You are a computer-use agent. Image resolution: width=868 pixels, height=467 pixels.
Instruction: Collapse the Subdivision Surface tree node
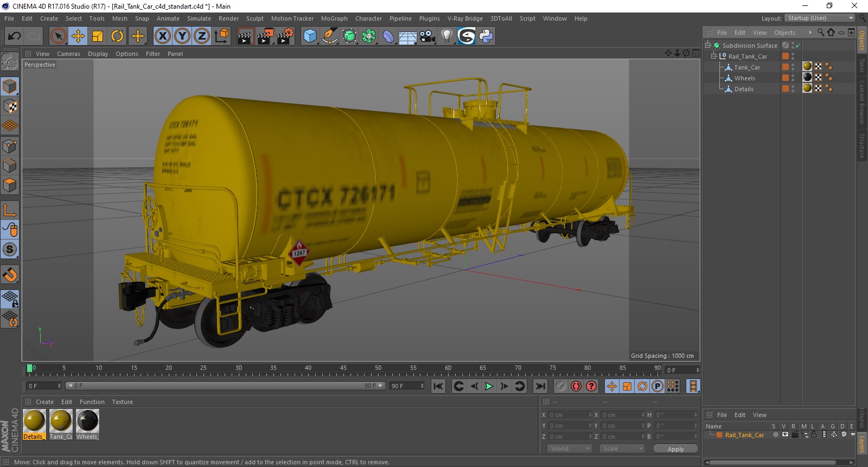point(707,46)
